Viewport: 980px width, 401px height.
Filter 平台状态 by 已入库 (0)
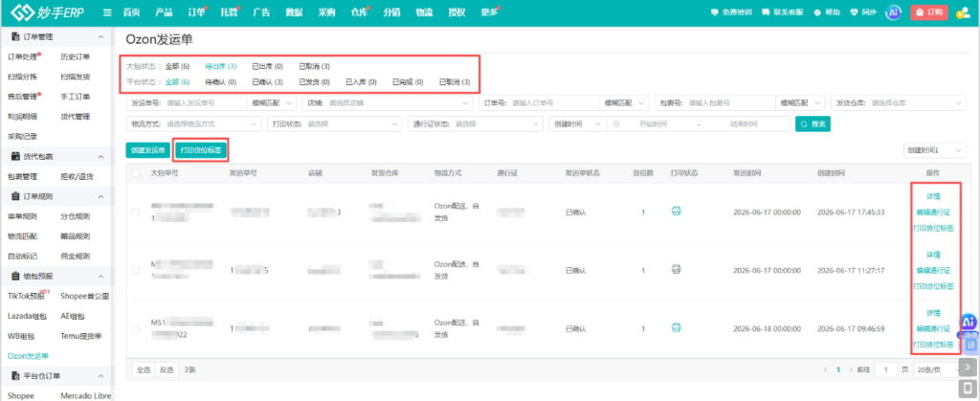(x=361, y=81)
